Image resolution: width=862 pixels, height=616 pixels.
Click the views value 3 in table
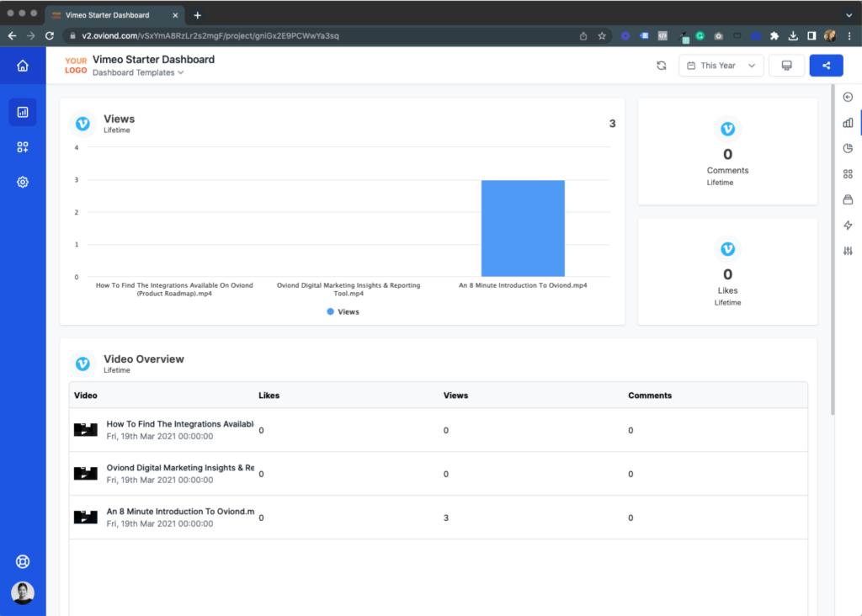pos(446,518)
